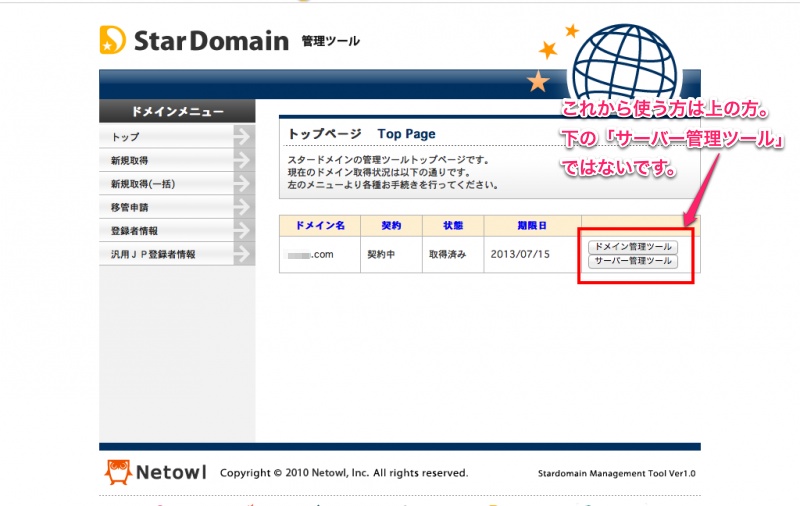Click the 取得済み status cell
This screenshot has height=506, width=800.
453,255
